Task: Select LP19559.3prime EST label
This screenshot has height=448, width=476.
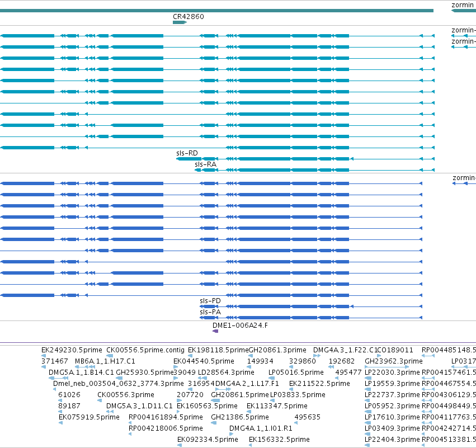Action: [392, 384]
